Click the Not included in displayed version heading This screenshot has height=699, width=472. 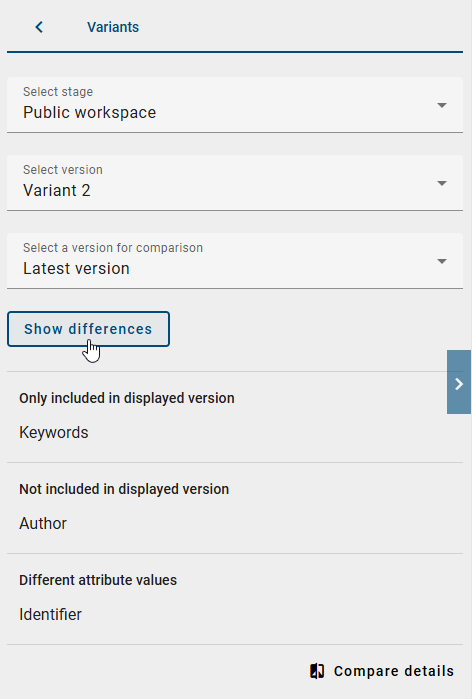[x=124, y=489]
